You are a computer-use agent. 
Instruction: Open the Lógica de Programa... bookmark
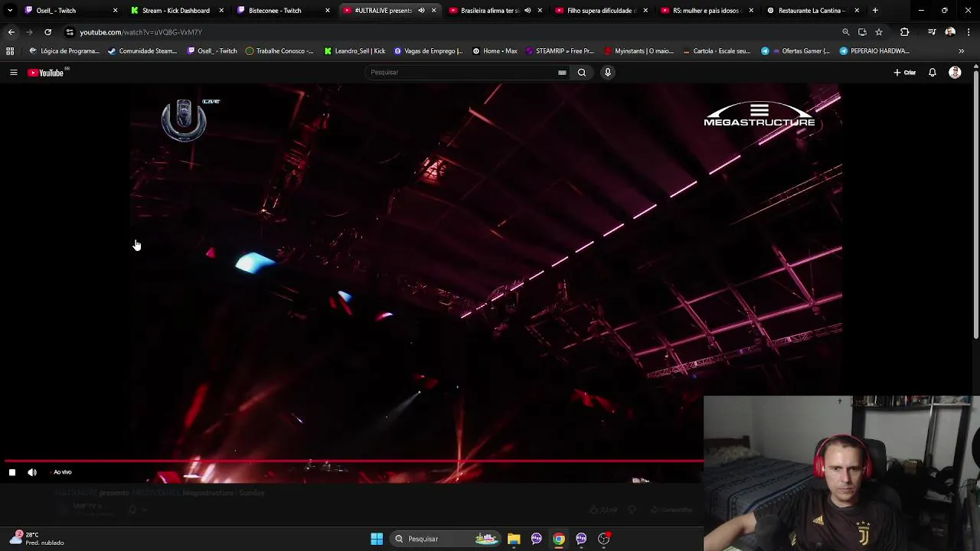64,51
